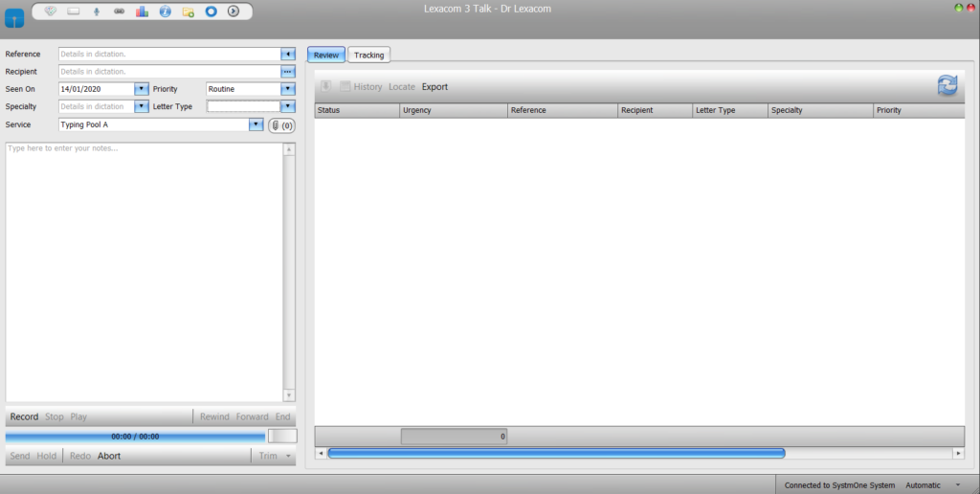The height and width of the screenshot is (494, 980).
Task: Click the circled right-arrow toolbar icon
Action: (234, 11)
